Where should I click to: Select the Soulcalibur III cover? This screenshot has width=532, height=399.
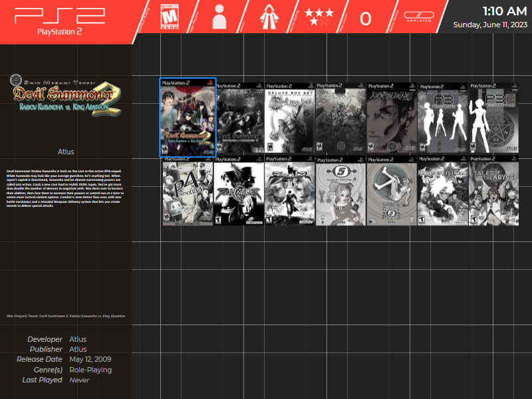[290, 191]
